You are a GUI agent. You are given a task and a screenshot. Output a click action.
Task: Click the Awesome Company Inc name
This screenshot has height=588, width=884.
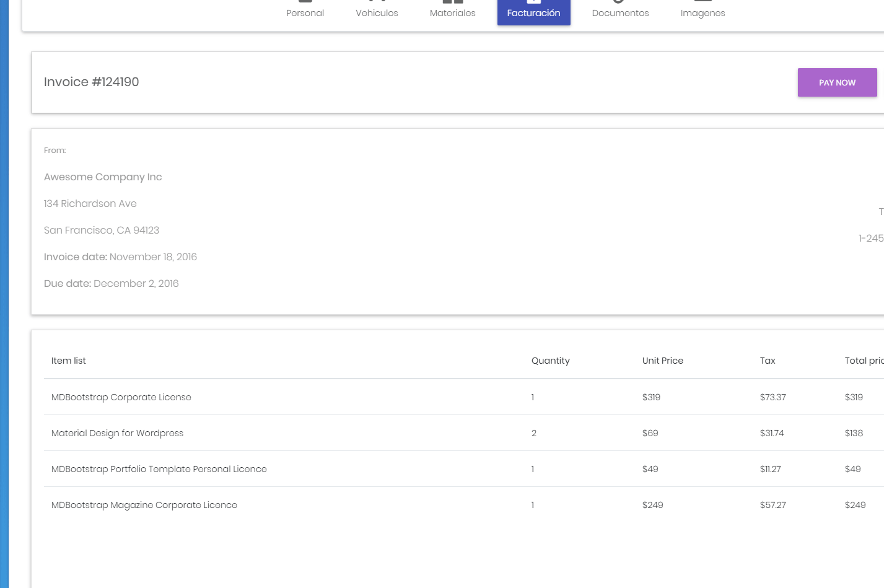pos(103,177)
